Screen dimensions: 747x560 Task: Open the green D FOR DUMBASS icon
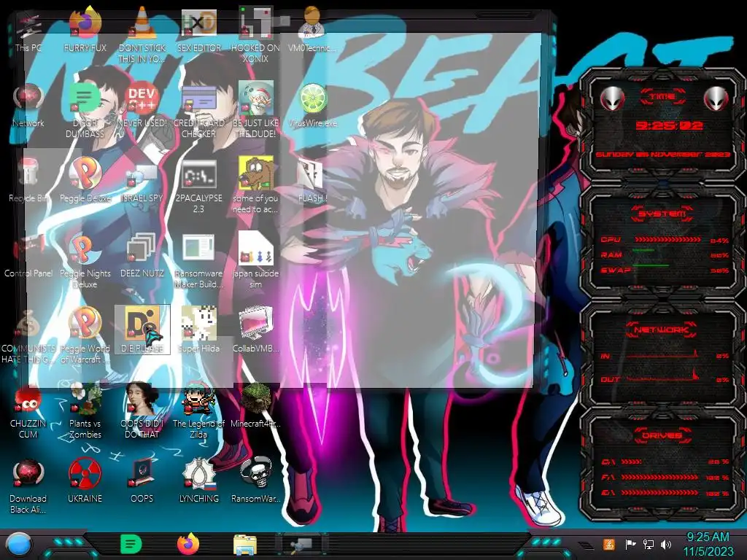click(85, 109)
